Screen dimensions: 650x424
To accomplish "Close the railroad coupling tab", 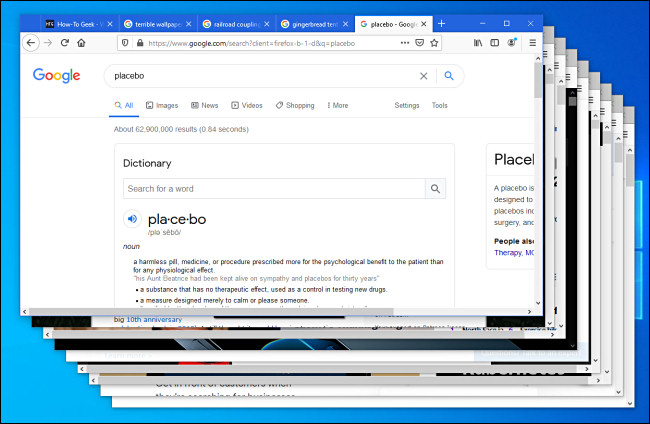I will (267, 24).
